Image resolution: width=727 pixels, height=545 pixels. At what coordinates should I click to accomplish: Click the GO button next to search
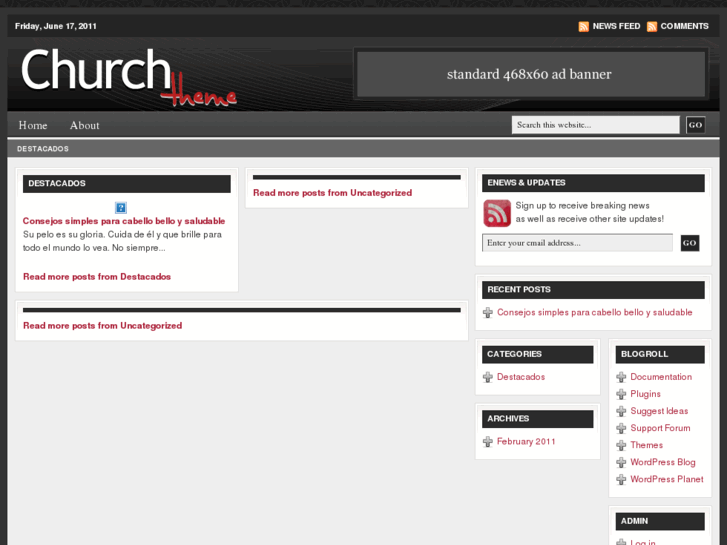tap(695, 125)
